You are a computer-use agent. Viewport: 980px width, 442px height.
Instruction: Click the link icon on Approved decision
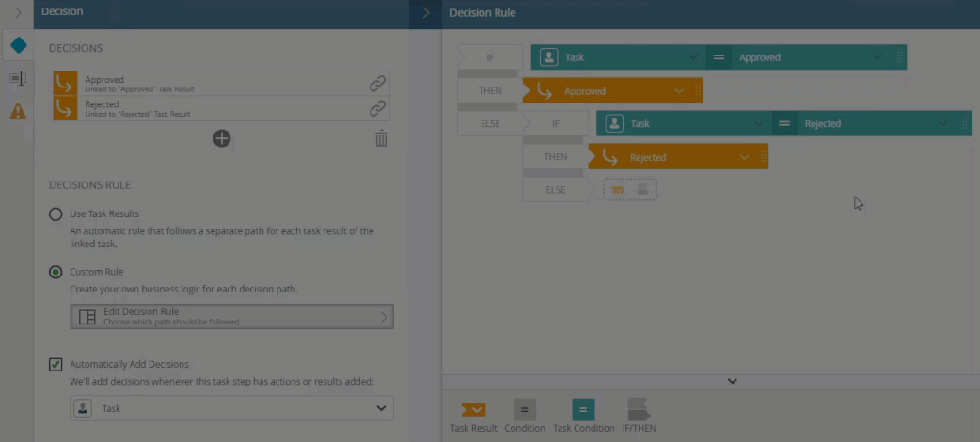coord(377,84)
